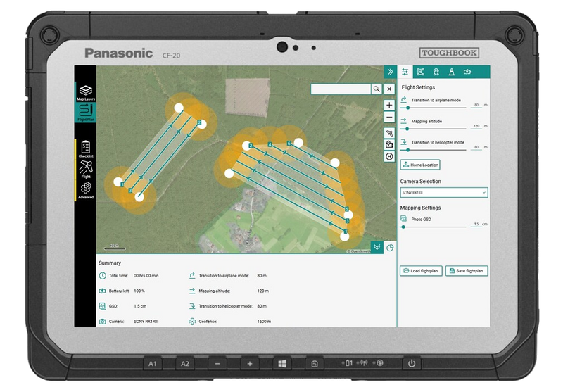Click the map search input field
This screenshot has height=392, width=563.
[341, 89]
